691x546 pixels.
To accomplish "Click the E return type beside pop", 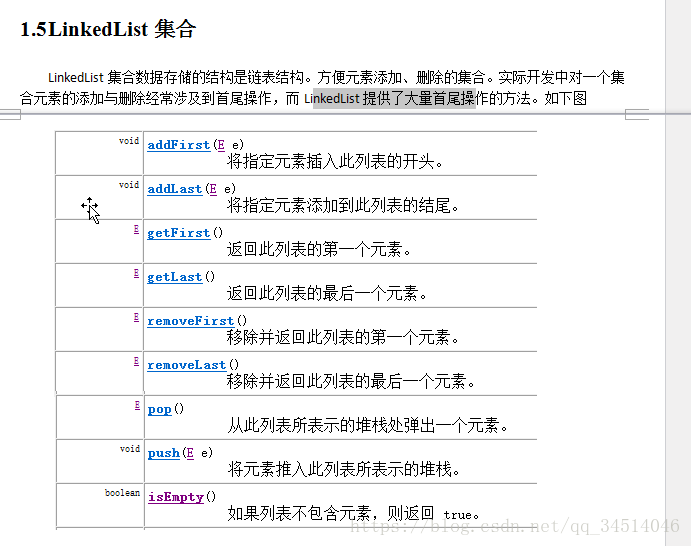I will (x=137, y=405).
